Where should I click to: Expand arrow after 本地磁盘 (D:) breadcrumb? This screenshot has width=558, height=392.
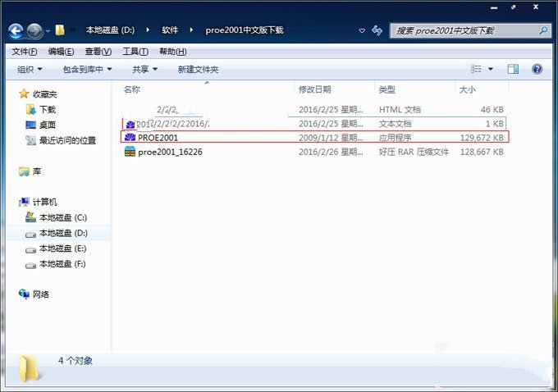coord(148,30)
